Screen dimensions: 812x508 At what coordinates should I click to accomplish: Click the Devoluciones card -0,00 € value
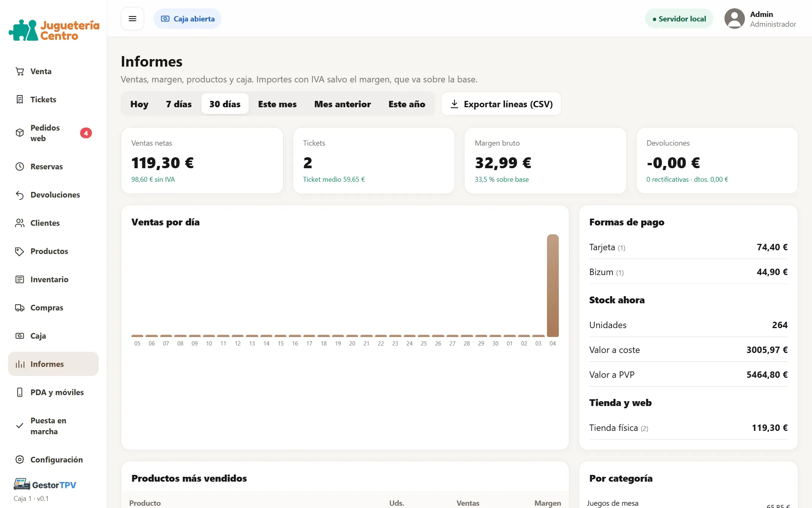tap(673, 163)
